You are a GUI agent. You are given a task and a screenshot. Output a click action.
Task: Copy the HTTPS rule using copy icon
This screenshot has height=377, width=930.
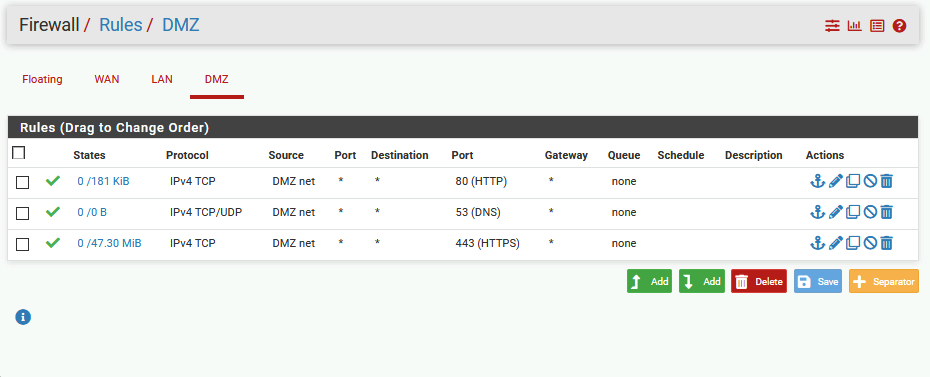[x=853, y=243]
